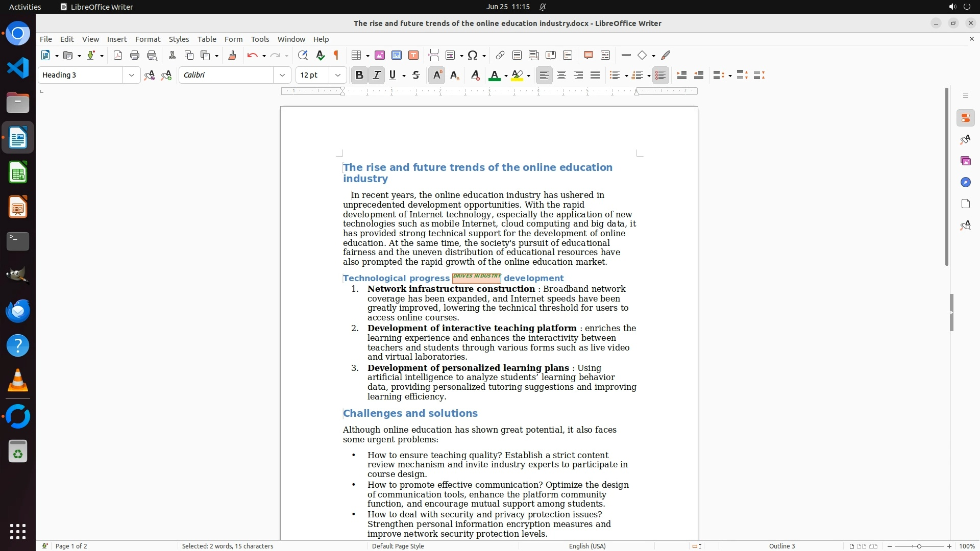Click English (USA) language in status bar
Image resolution: width=980 pixels, height=551 pixels.
[587, 546]
